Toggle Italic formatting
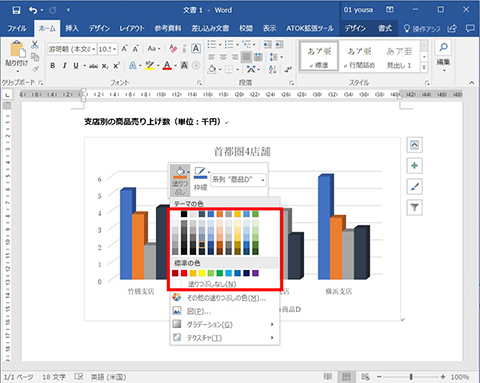The height and width of the screenshot is (383, 480). pyautogui.click(x=64, y=66)
